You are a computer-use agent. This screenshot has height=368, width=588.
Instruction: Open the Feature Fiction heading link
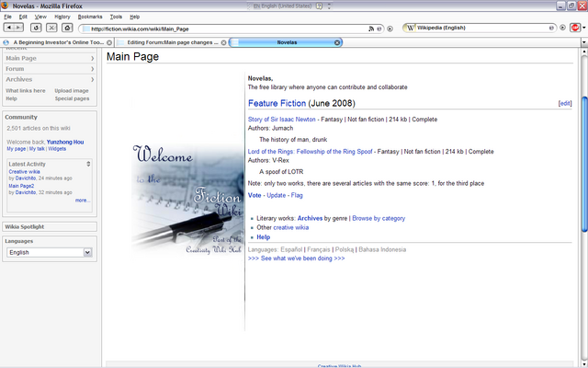[x=277, y=103]
